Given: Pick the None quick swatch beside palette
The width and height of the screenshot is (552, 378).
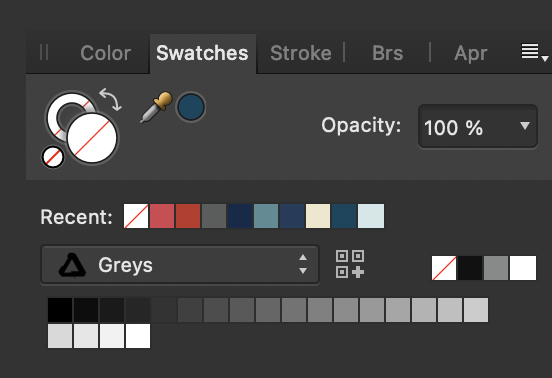Looking at the screenshot, I should [444, 268].
